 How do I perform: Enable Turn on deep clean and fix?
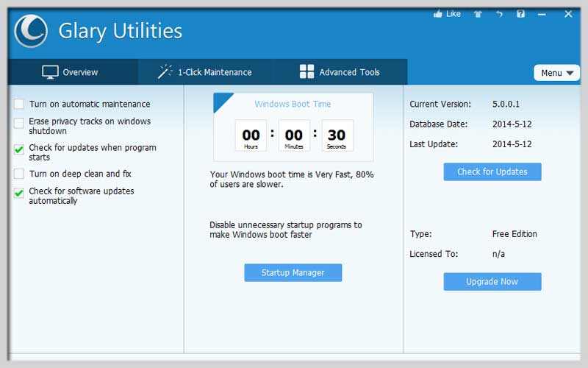(x=19, y=174)
